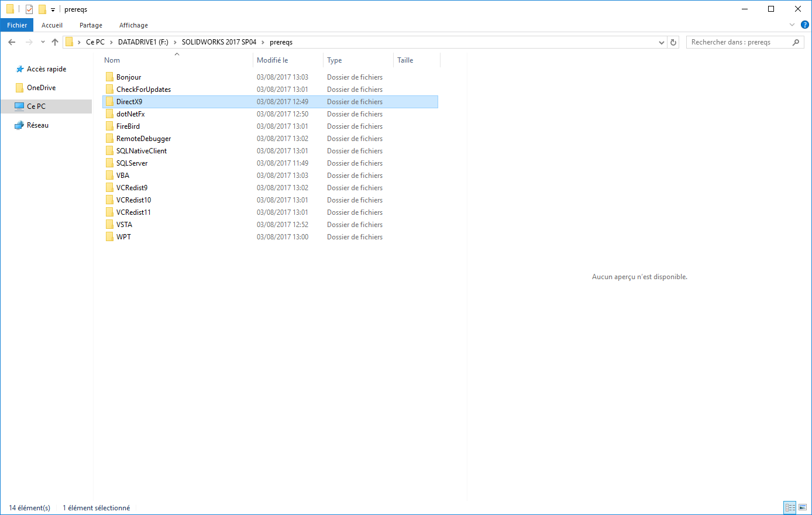Select the Bonjour folder icon
Screen dimensions: 812x515
click(109, 77)
